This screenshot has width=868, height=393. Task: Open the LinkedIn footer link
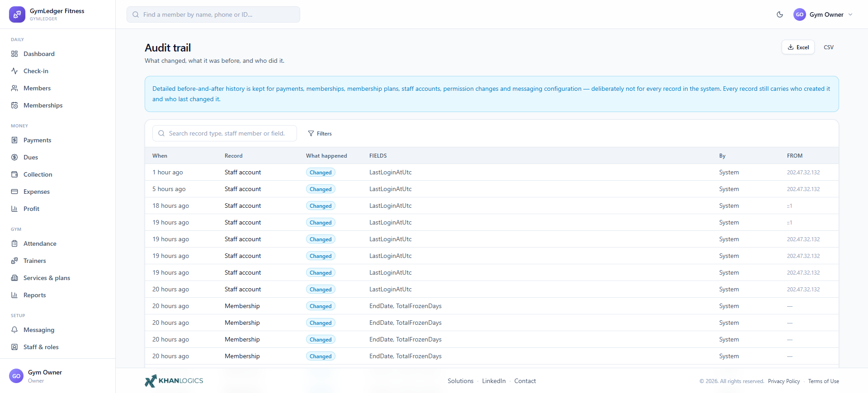[x=494, y=381]
